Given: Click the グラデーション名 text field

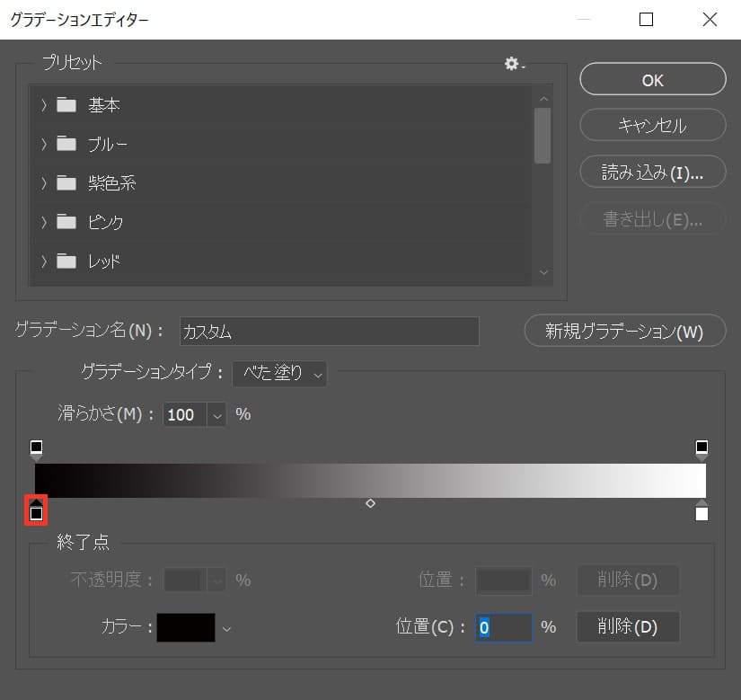Looking at the screenshot, I should [x=330, y=332].
